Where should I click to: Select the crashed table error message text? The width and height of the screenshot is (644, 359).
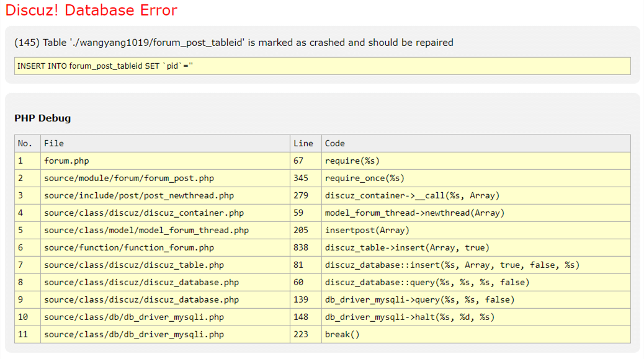pyautogui.click(x=234, y=43)
